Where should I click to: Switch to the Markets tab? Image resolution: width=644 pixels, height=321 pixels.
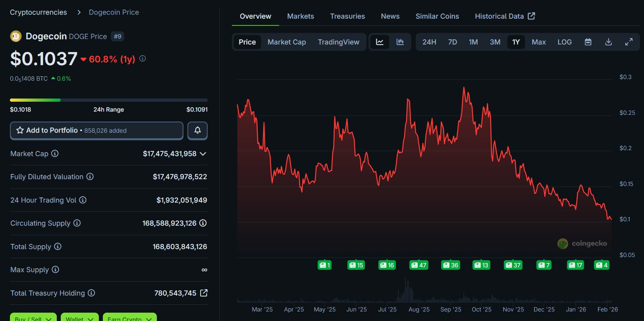coord(300,16)
